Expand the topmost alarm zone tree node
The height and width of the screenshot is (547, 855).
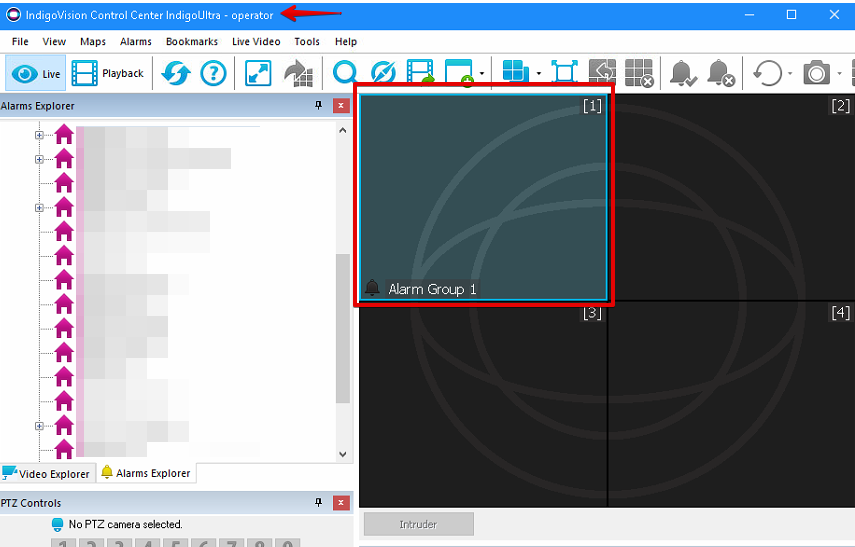pyautogui.click(x=39, y=135)
